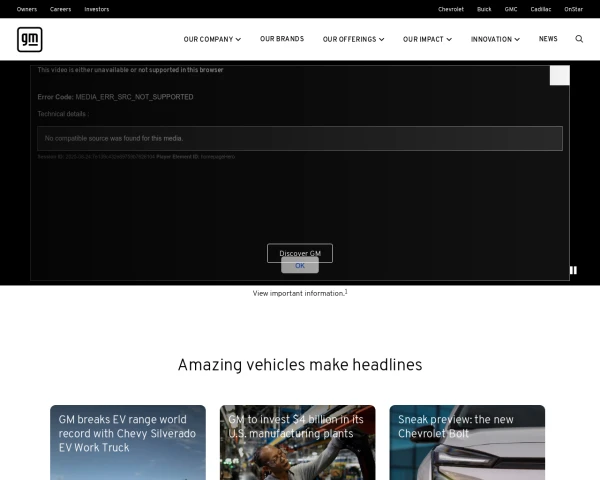Open the Investors link
Screen dimensions: 600x480
[x=97, y=9]
